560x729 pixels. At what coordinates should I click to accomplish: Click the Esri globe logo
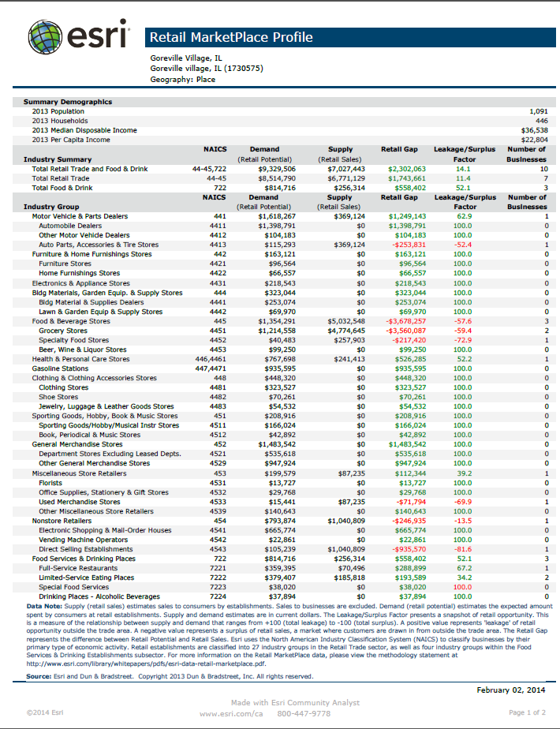pos(45,37)
